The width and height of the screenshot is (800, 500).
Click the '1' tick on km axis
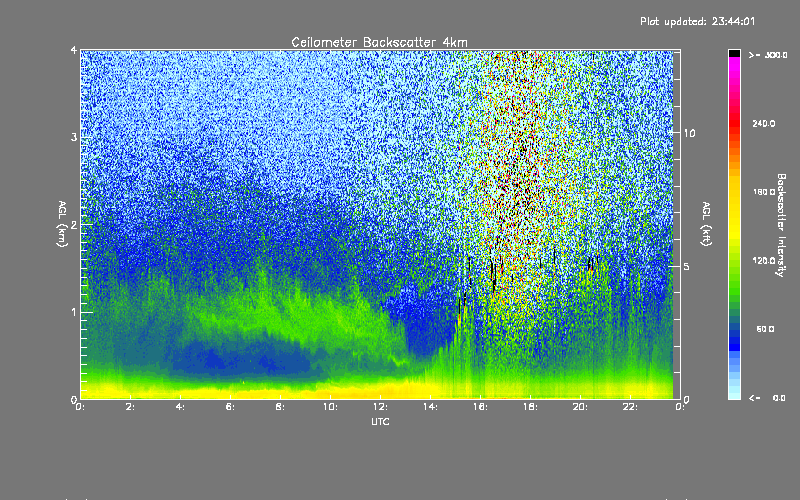[x=74, y=312]
